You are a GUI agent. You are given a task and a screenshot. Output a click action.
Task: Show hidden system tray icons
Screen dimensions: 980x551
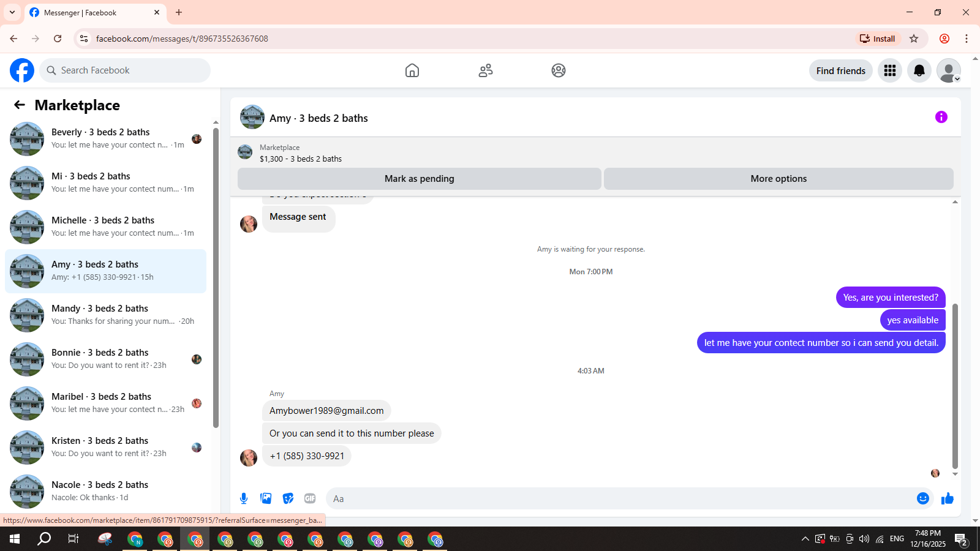point(805,539)
